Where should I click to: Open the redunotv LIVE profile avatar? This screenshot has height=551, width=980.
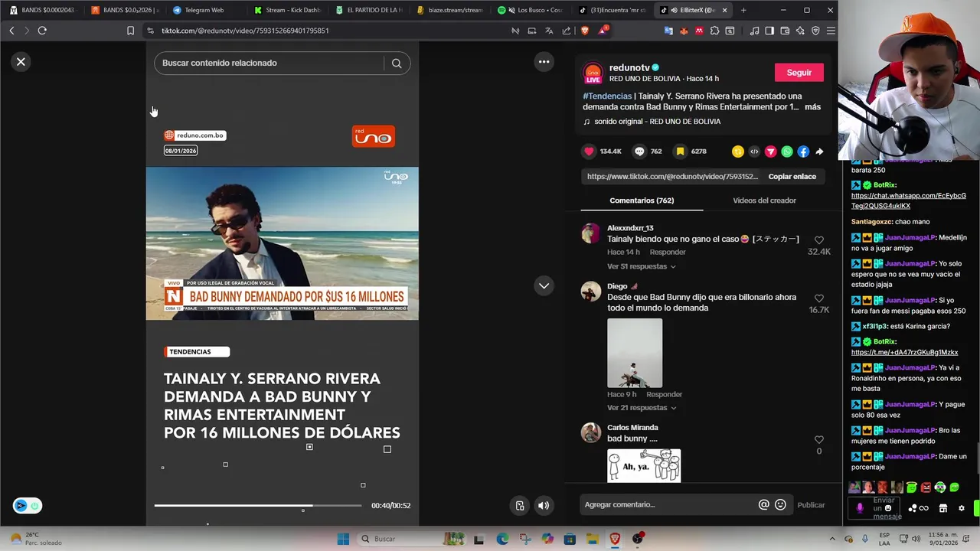coord(593,73)
